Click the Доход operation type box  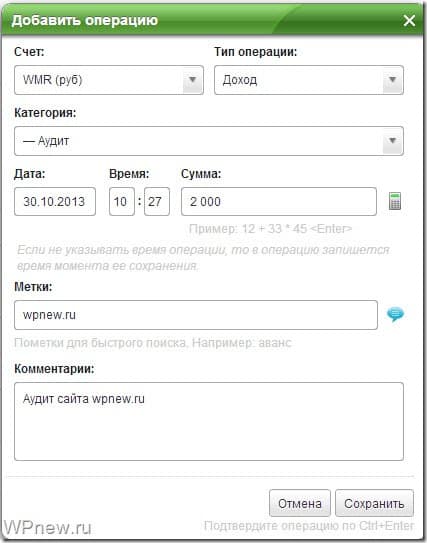tap(309, 80)
